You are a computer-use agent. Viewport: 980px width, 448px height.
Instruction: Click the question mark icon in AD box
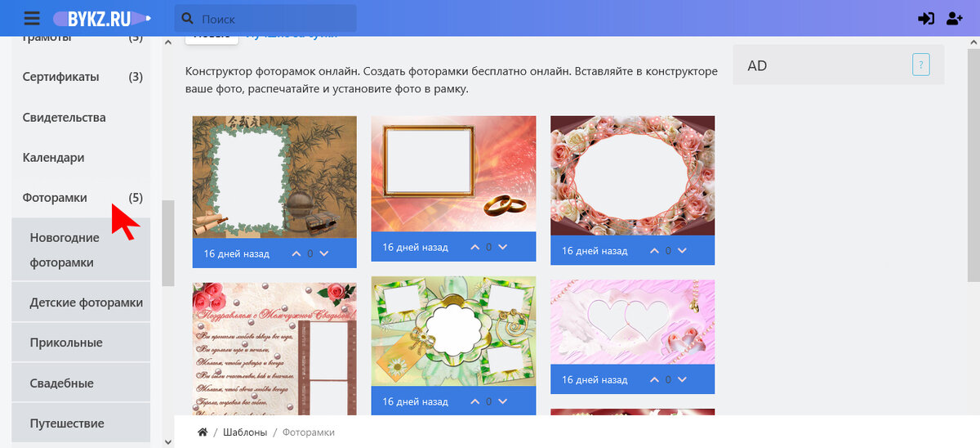tap(921, 65)
